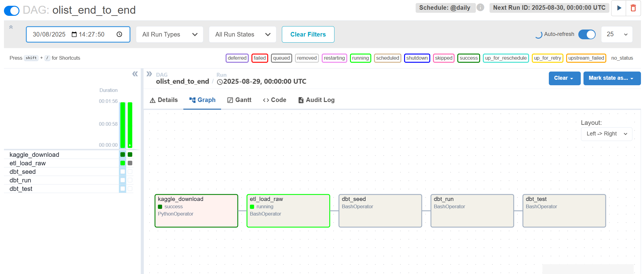Click the red delete DAG trash icon
The image size is (644, 274).
(x=633, y=8)
